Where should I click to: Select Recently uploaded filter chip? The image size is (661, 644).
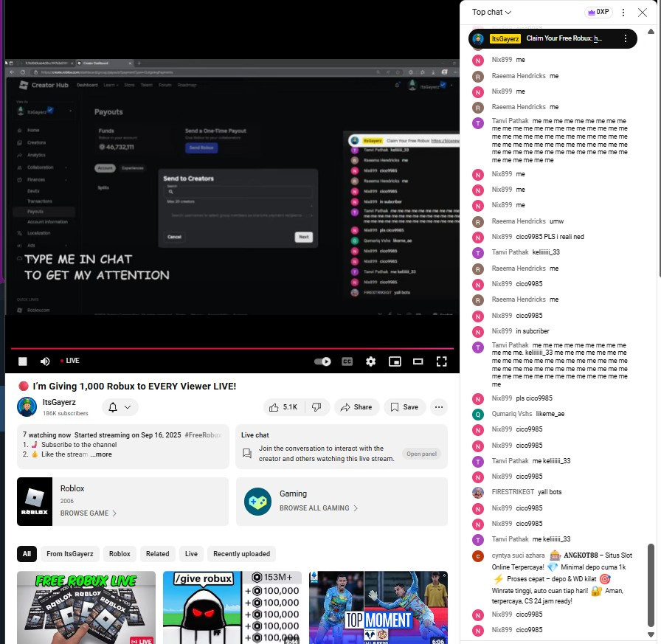(241, 554)
